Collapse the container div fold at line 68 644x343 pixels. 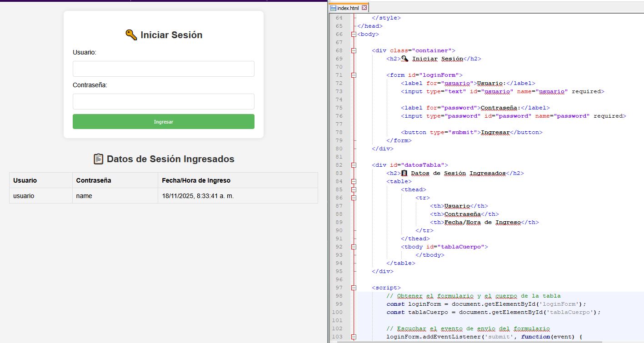pyautogui.click(x=354, y=50)
